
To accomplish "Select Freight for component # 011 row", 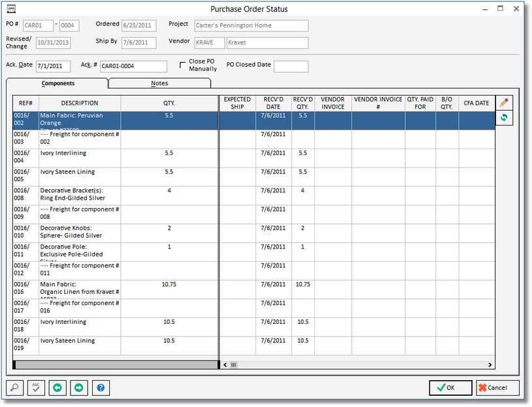I will click(x=254, y=271).
